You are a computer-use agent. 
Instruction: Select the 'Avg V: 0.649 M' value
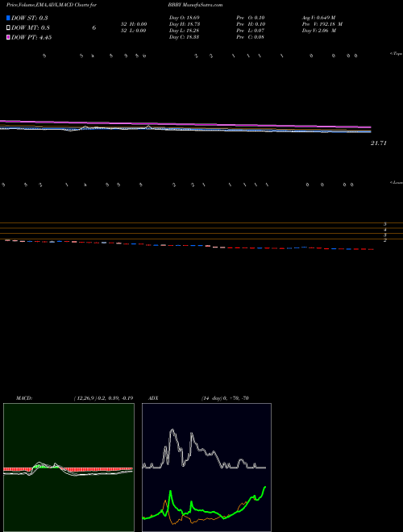pyautogui.click(x=319, y=18)
